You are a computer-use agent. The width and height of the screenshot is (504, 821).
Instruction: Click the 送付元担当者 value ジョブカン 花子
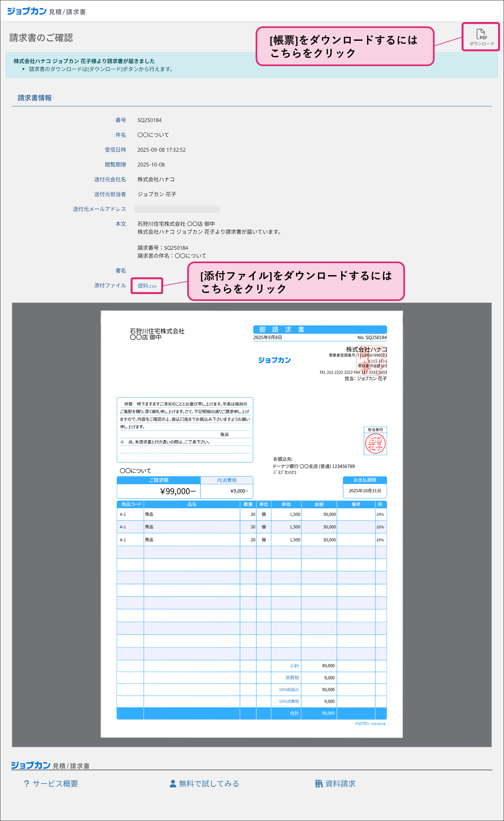tap(157, 194)
